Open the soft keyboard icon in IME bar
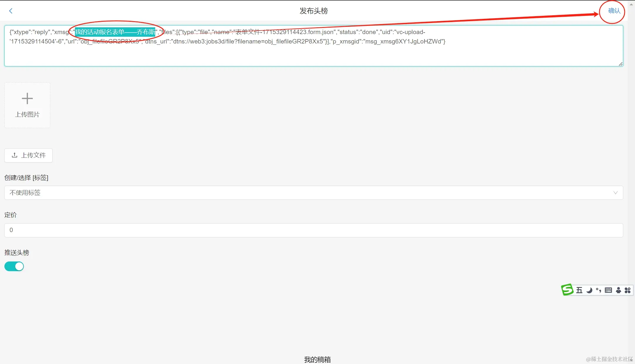Screen dimensions: 635x364 point(609,290)
